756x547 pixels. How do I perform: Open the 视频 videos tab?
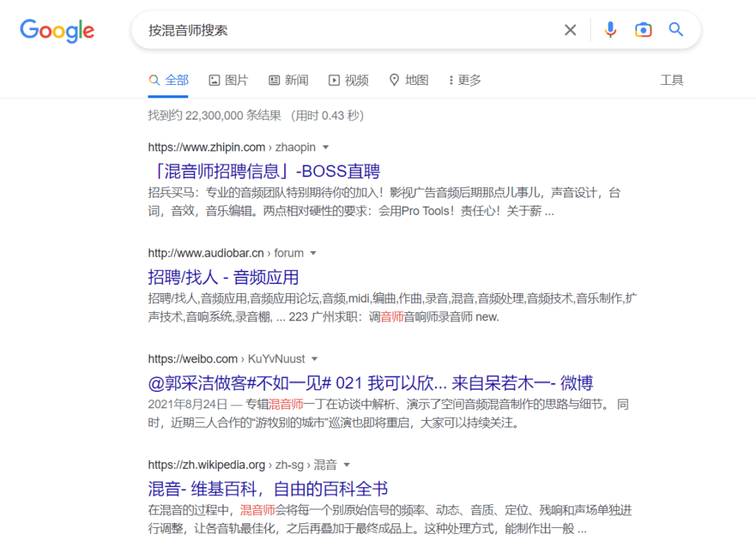click(348, 80)
